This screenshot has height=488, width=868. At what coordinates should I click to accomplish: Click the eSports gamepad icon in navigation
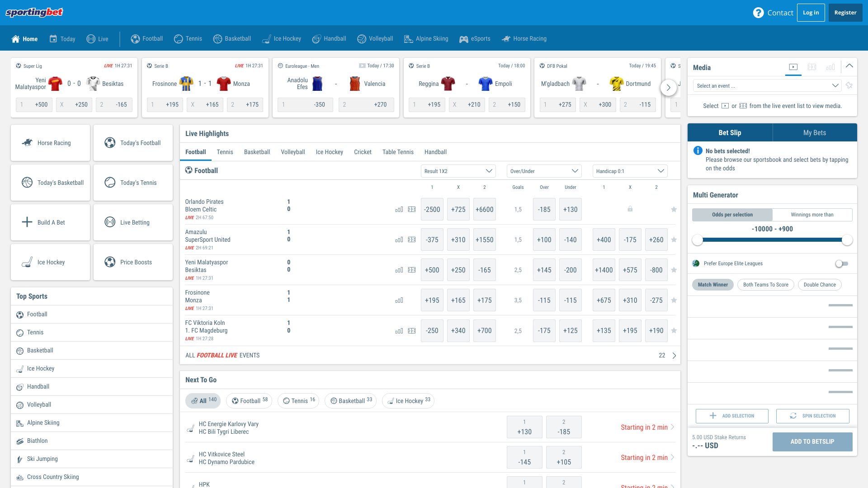click(x=463, y=39)
